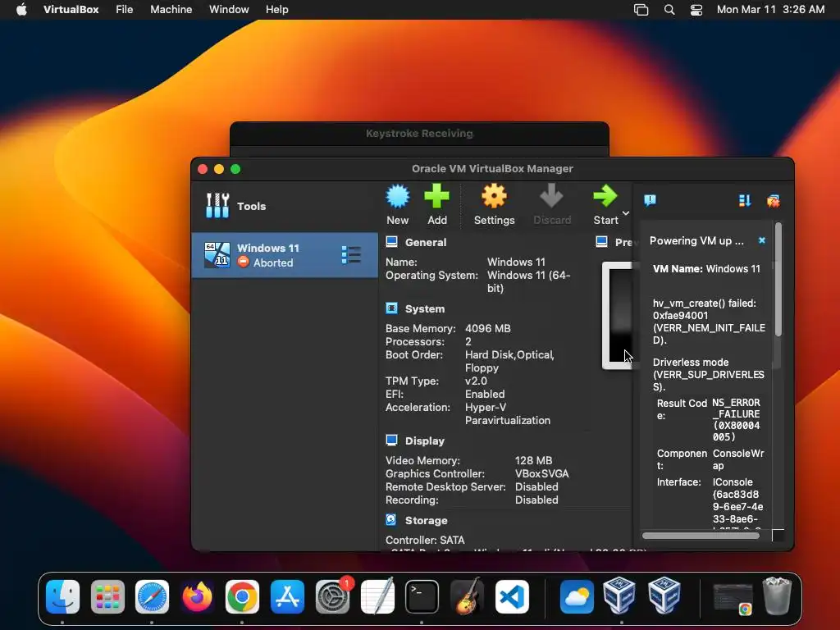The width and height of the screenshot is (840, 630).
Task: Dismiss the Powering VM up notification
Action: (762, 240)
